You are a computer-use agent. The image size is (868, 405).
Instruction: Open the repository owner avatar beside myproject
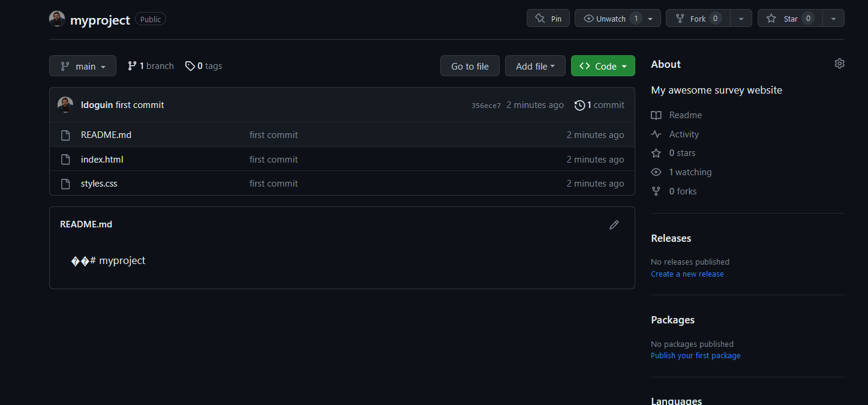click(57, 19)
